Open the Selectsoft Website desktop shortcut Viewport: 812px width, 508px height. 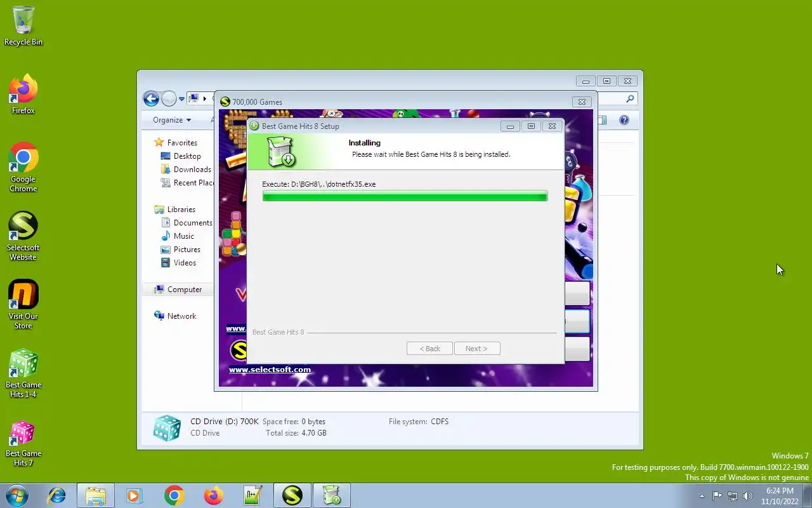(x=23, y=236)
